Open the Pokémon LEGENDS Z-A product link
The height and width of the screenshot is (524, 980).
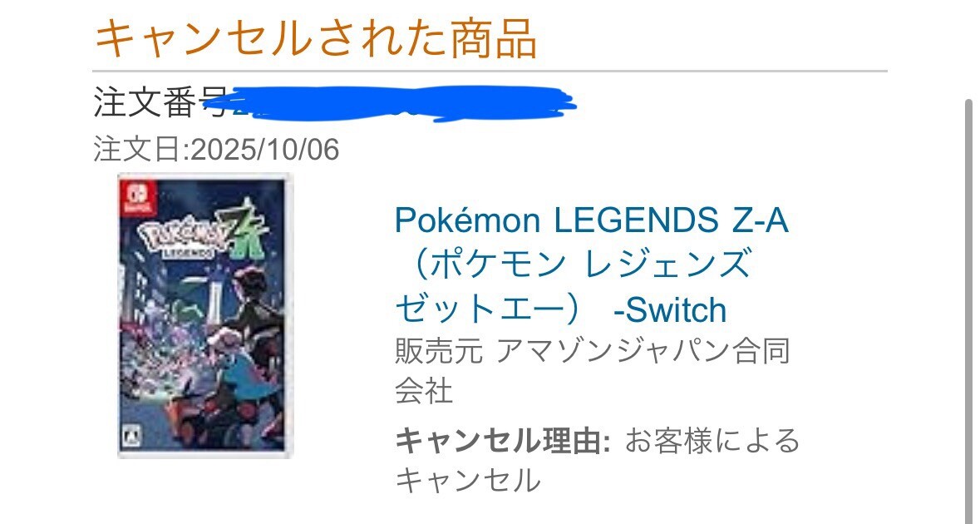pos(591,265)
